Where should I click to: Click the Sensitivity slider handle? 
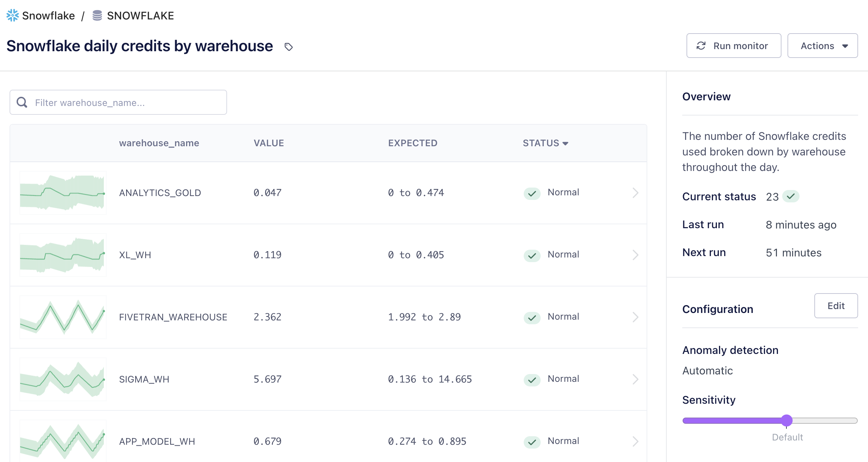pos(786,420)
